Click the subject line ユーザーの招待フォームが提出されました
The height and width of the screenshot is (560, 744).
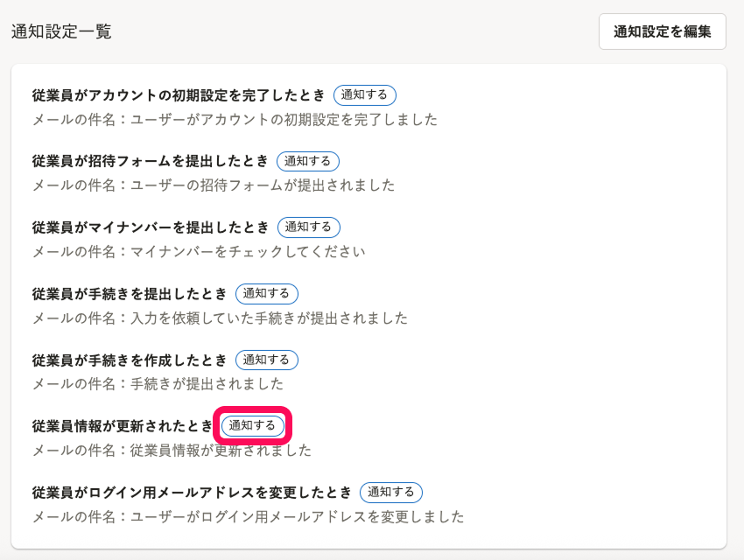(263, 185)
